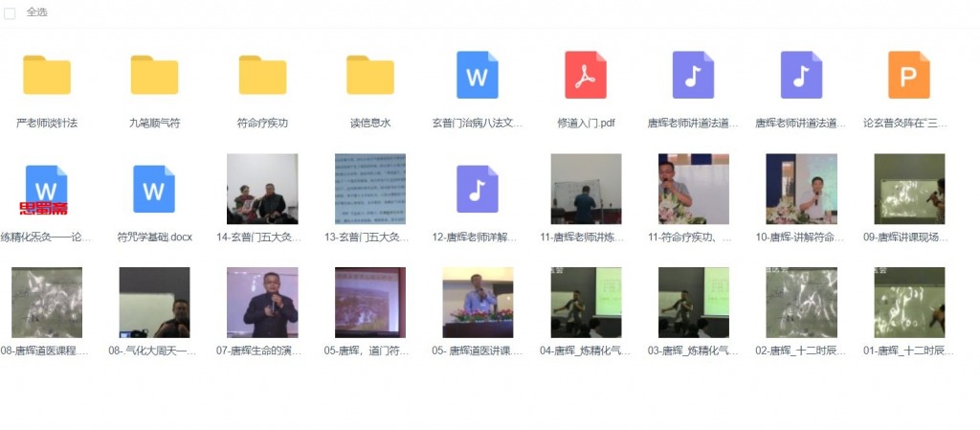Click the file name 04-唐辉_炼精化气...

pos(587,351)
